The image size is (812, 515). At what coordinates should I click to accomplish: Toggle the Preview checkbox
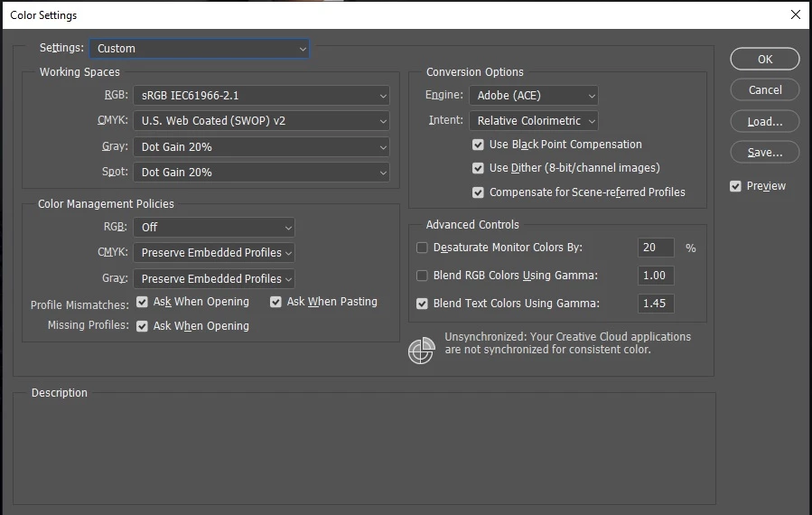coord(735,186)
